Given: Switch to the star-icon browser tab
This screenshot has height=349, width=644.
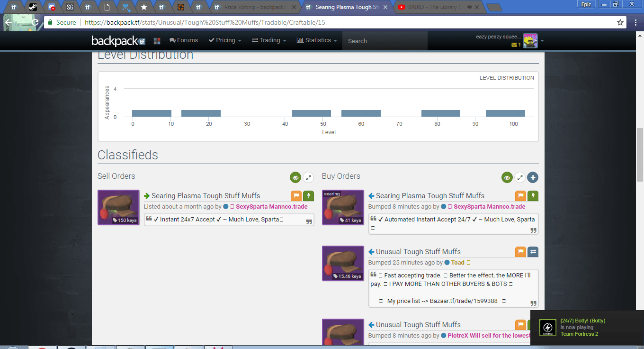Looking at the screenshot, I should pos(144,7).
